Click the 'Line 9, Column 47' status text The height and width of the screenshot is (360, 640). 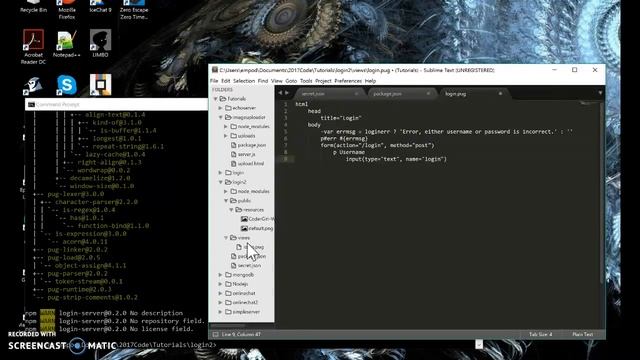(x=241, y=334)
